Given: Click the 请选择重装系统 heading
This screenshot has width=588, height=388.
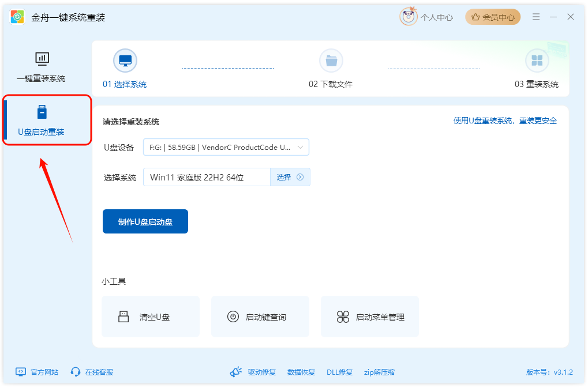Looking at the screenshot, I should pyautogui.click(x=131, y=122).
